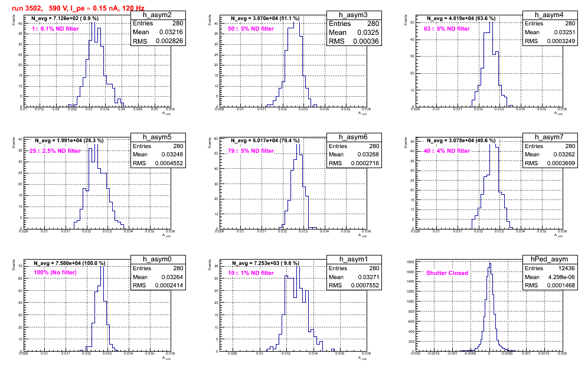Screen dimensions: 588x367
Task: Click the red run 3502 header text
Action: click(x=78, y=8)
